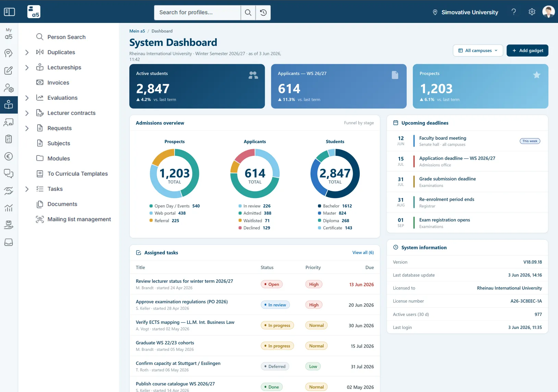Screen dimensions: 558x392
Task: Expand the Tasks tree item
Action: tap(27, 189)
